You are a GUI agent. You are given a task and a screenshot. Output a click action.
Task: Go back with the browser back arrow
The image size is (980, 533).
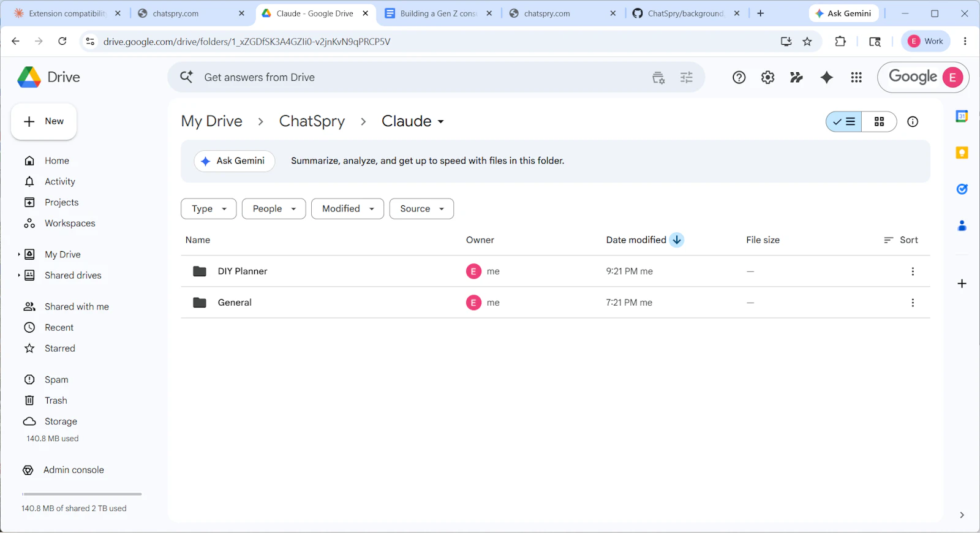[x=15, y=41]
